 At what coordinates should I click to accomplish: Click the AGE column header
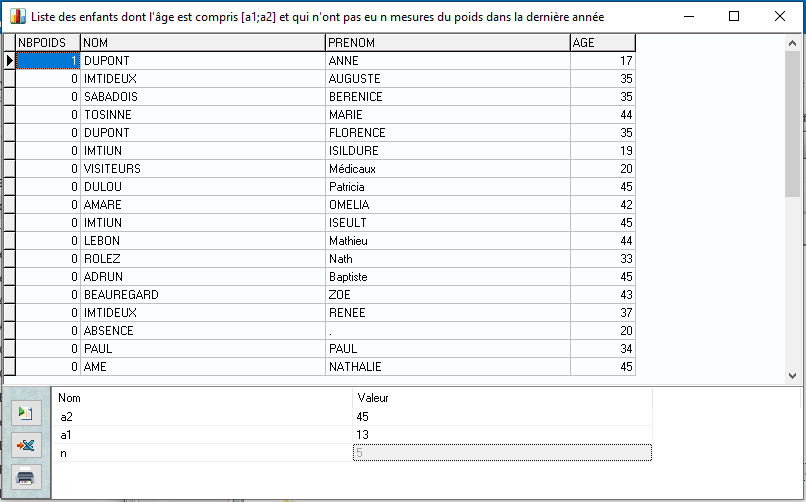point(602,43)
